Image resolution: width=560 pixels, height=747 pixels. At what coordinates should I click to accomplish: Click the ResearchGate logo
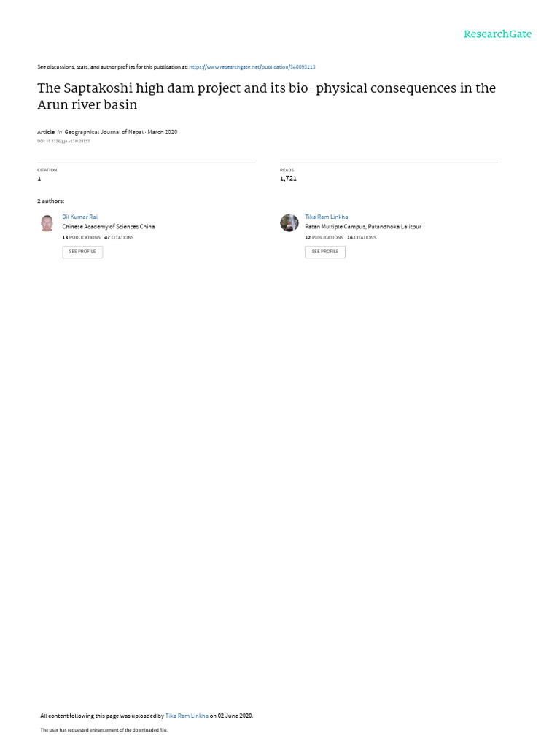click(x=497, y=34)
